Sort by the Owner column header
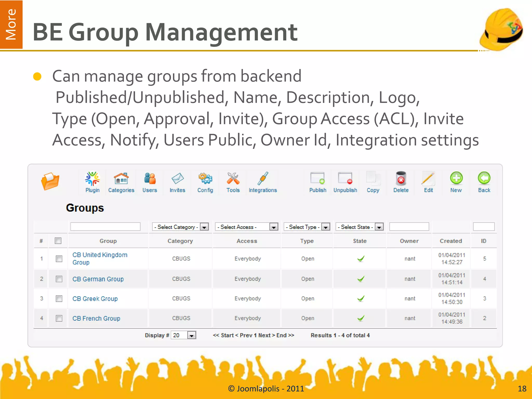 409,241
